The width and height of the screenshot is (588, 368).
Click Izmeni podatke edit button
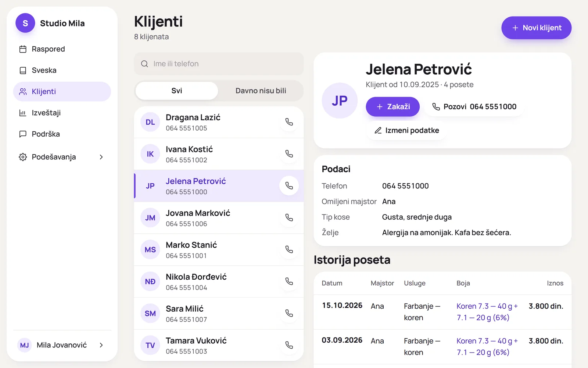pyautogui.click(x=406, y=131)
